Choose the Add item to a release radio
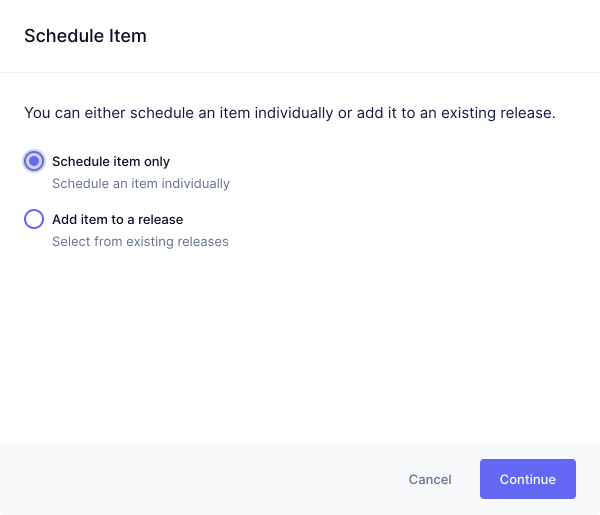The image size is (600, 515). pos(34,219)
